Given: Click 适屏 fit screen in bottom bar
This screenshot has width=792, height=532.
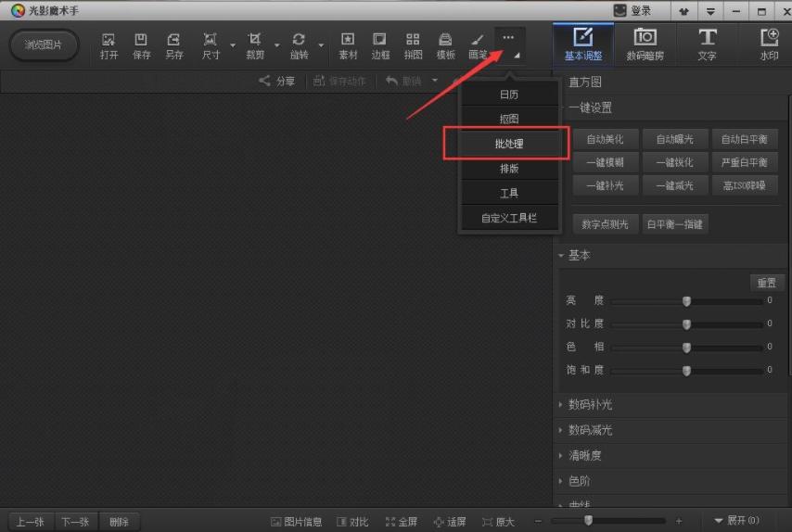Looking at the screenshot, I should tap(450, 522).
